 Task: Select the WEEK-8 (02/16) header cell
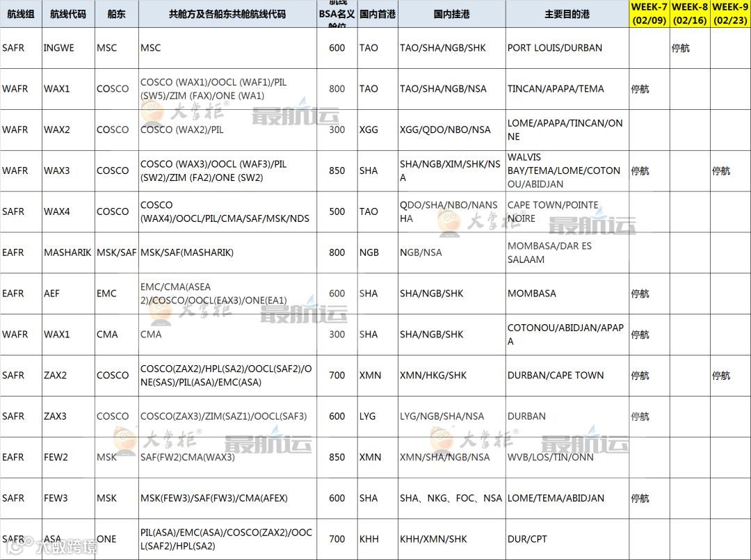coord(690,14)
